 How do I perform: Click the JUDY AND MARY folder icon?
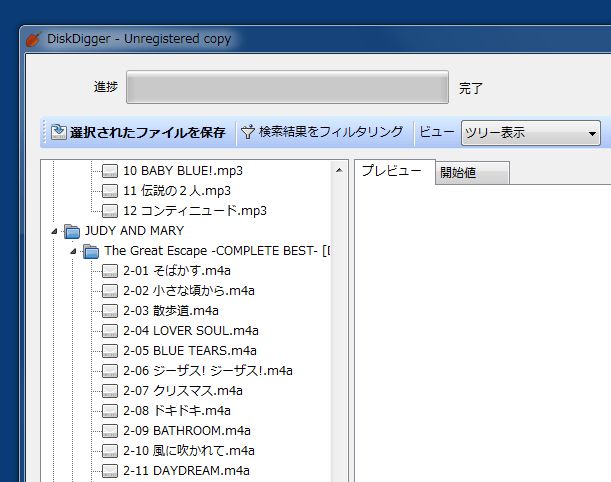point(72,231)
